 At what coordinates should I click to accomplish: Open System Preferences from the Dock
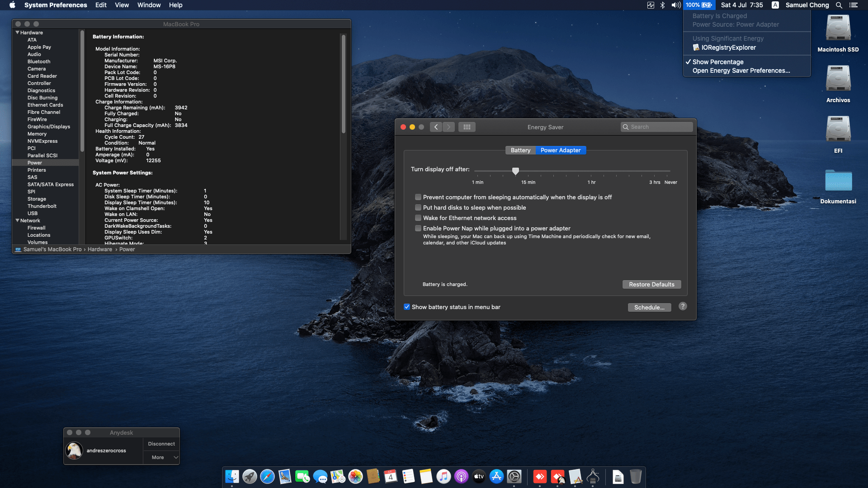point(514,477)
